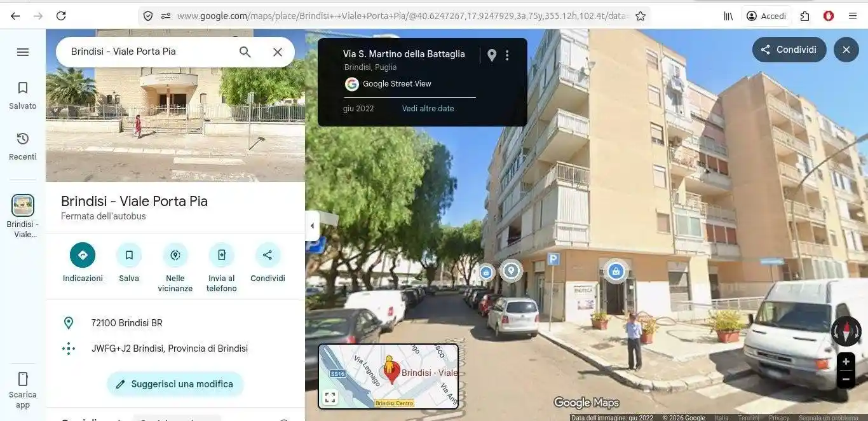Open Nelle vicinanze nearby search icon

175,254
